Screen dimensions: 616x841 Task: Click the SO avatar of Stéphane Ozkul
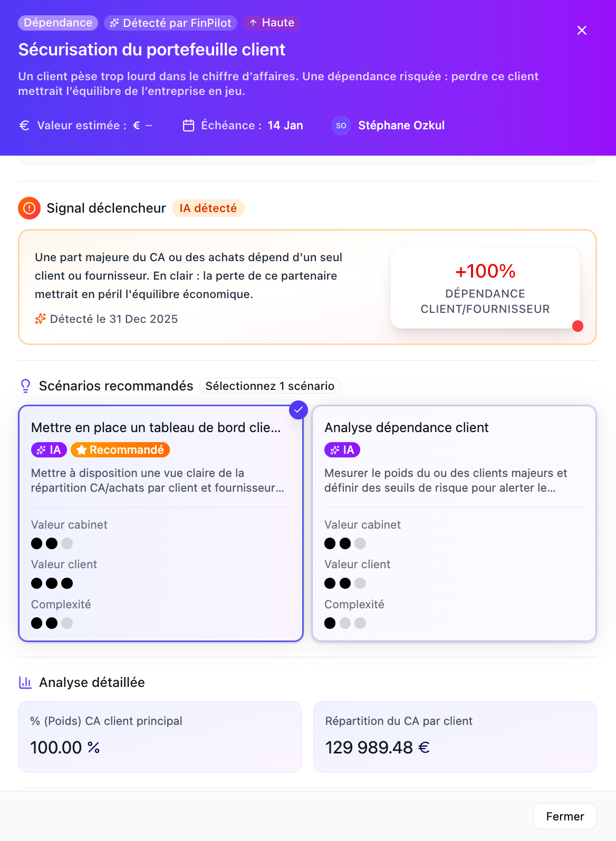click(x=341, y=126)
